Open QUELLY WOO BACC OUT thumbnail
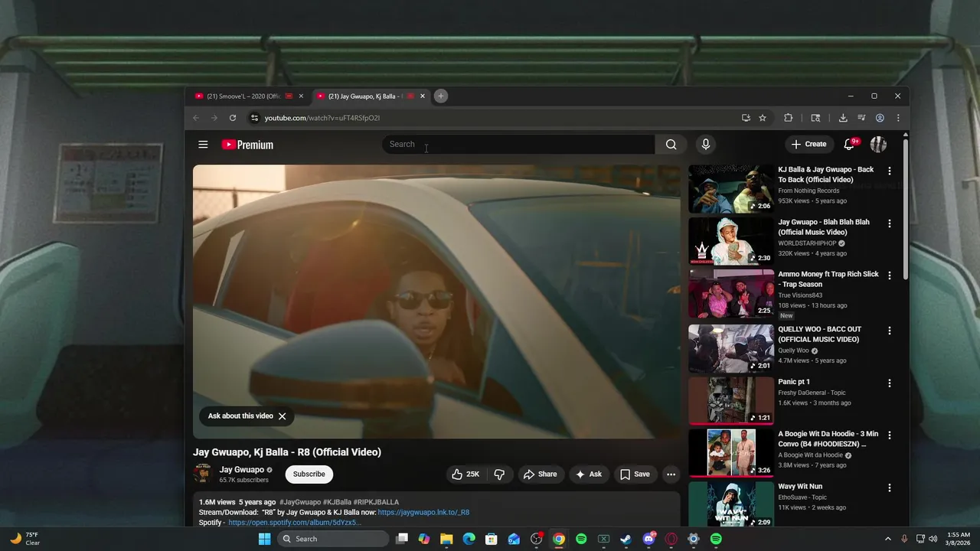Screen dimensions: 980x551 (x=731, y=349)
